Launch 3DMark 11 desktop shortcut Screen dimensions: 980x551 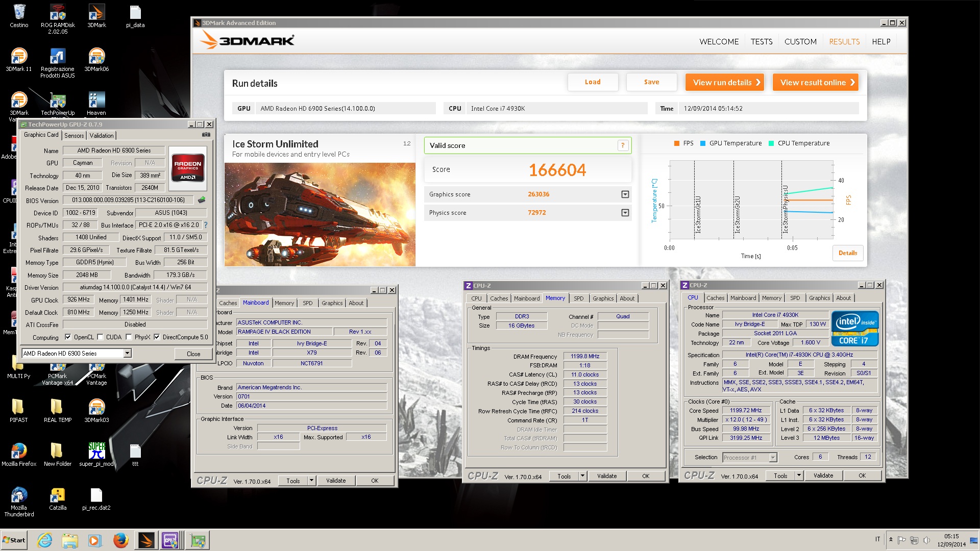pos(19,60)
